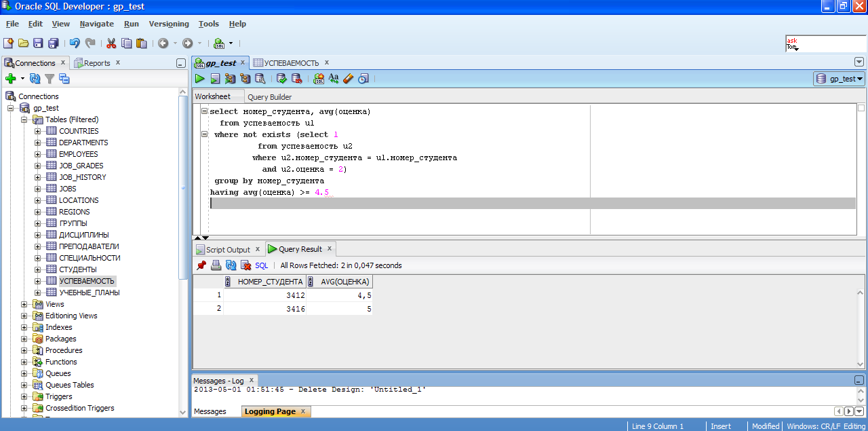This screenshot has width=868, height=431.
Task: Click result cell 3412
Action: 265,295
